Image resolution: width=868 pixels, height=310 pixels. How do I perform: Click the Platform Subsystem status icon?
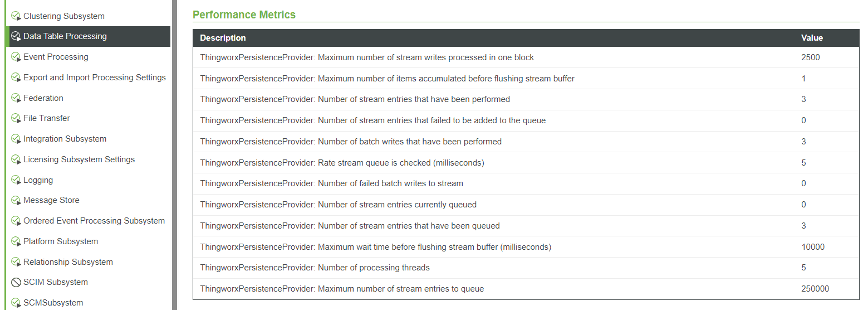tap(16, 241)
